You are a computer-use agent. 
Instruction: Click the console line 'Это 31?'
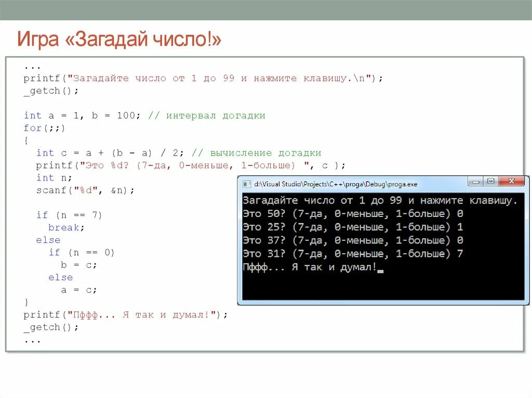point(353,254)
